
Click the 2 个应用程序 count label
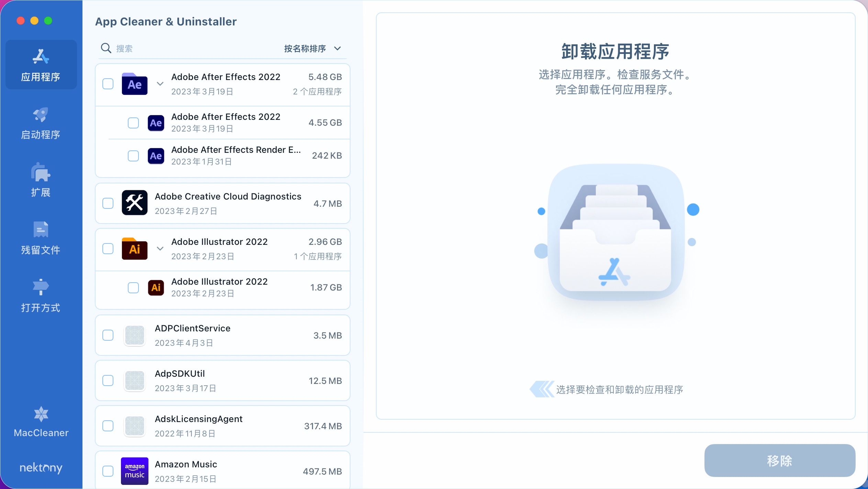(x=317, y=92)
